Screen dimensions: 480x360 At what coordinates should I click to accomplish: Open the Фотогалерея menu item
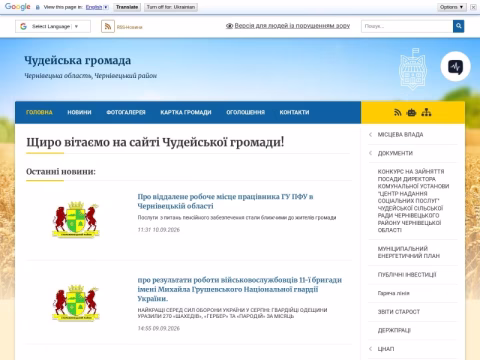126,112
